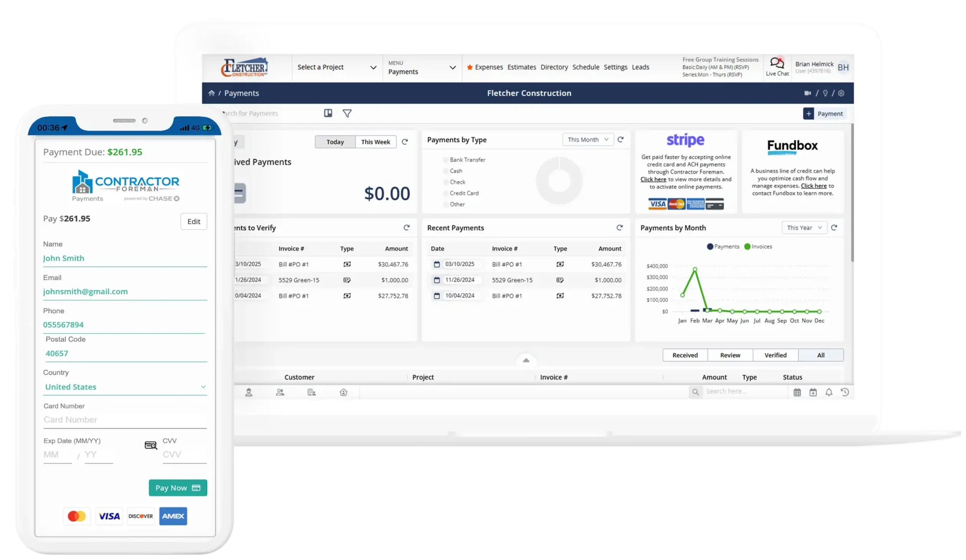Click the 'Search here...' field in the bottom toolbar
Screen dimensions: 966x560
click(745, 392)
